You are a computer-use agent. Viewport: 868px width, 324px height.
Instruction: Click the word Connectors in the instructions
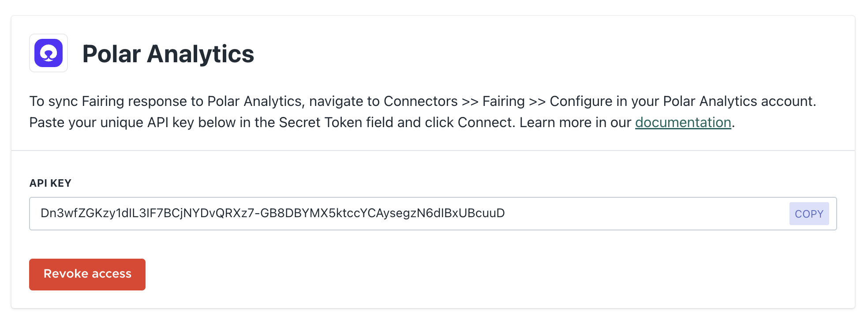[x=420, y=101]
